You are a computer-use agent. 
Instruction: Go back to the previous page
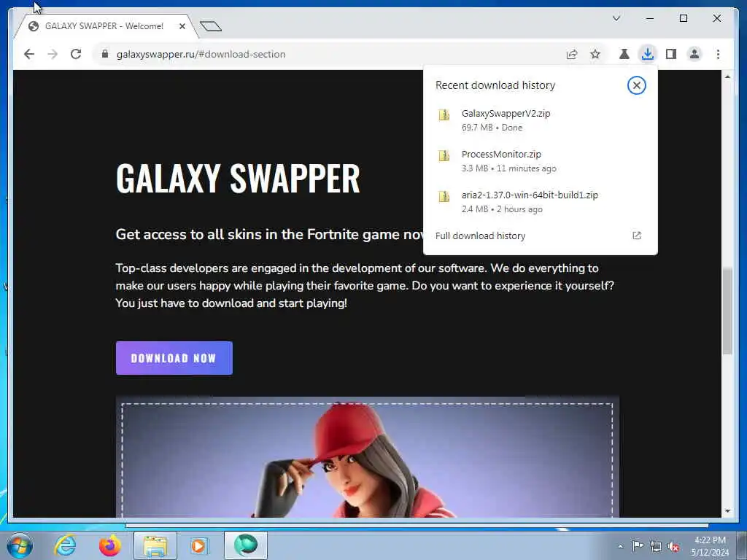coord(29,54)
